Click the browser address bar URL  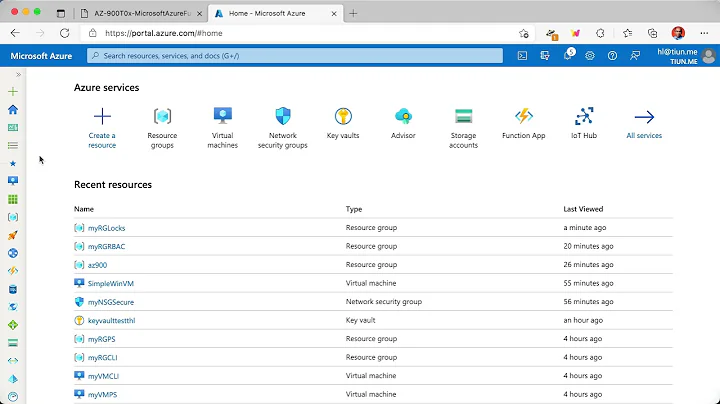(x=163, y=33)
